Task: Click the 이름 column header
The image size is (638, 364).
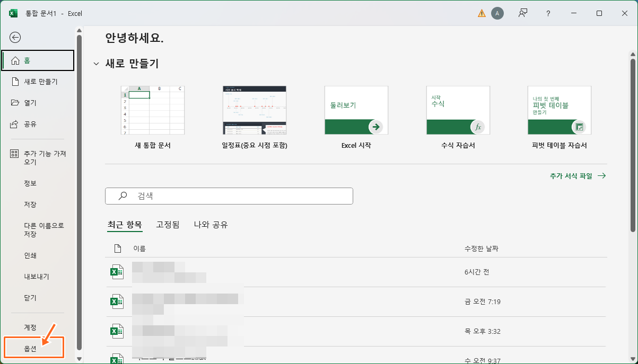Action: point(139,248)
